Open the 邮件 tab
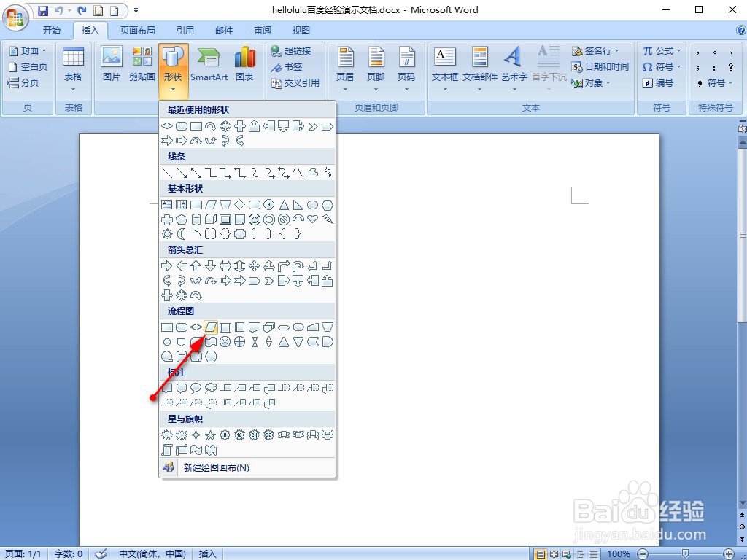Screen dimensions: 747x560 224,31
